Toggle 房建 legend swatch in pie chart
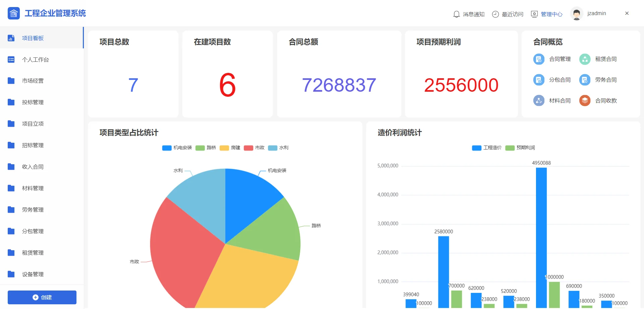The width and height of the screenshot is (644, 309). (224, 148)
